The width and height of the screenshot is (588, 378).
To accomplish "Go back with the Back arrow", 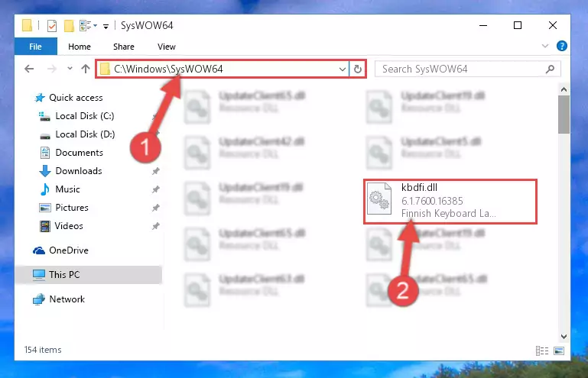I will [29, 69].
